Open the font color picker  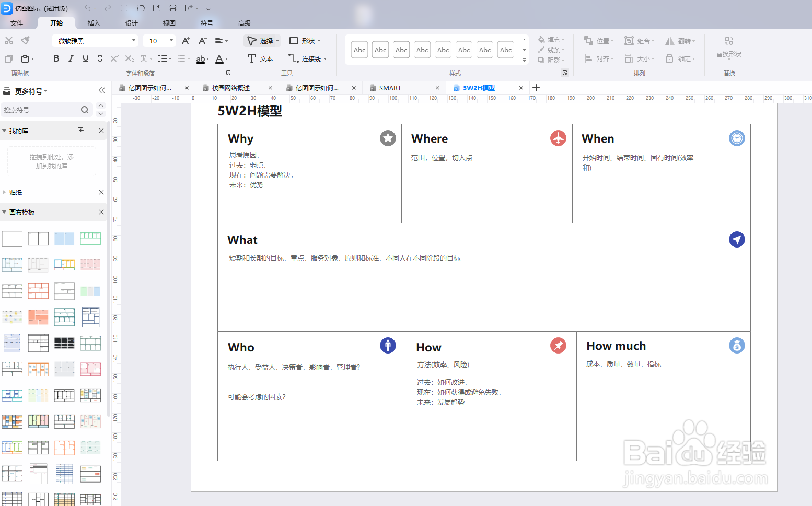pos(220,58)
